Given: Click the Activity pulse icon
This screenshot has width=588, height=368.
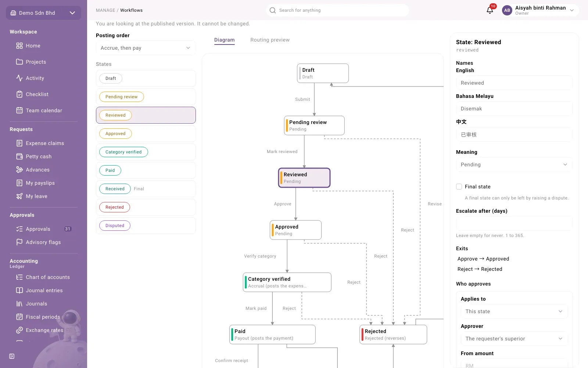Looking at the screenshot, I should (x=19, y=78).
